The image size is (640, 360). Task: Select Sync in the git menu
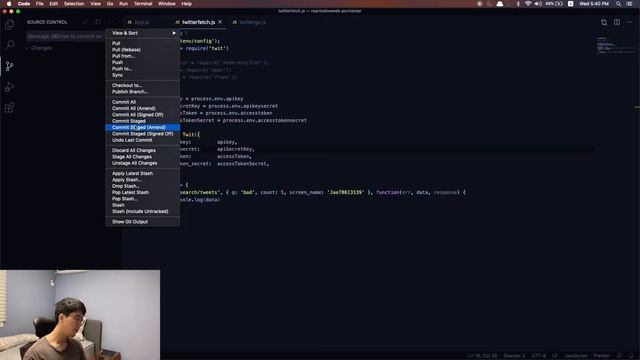click(x=142, y=75)
